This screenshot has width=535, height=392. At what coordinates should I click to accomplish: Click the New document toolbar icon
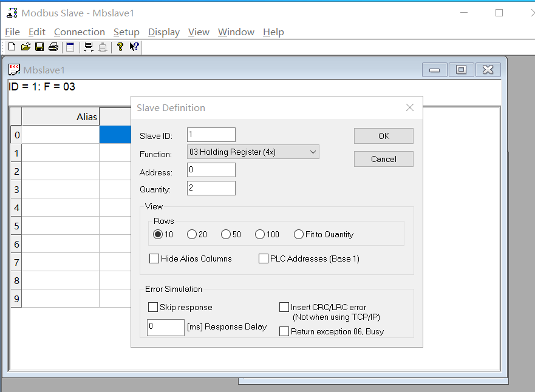pyautogui.click(x=12, y=47)
